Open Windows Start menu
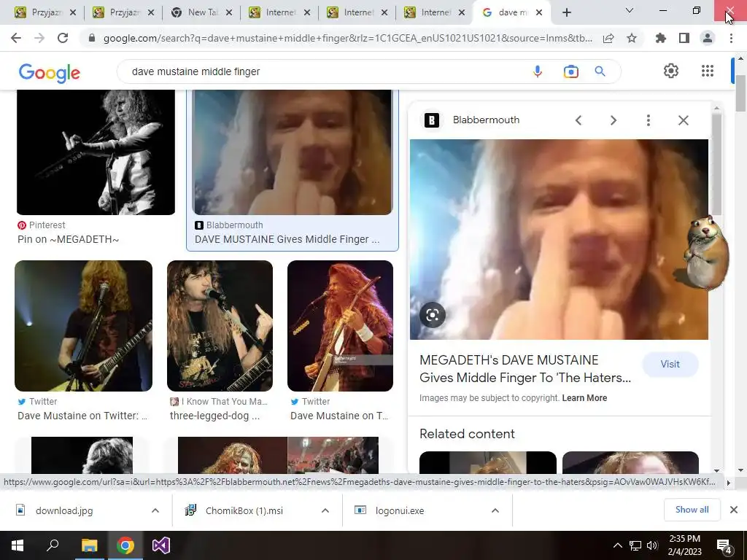This screenshot has width=747, height=560. pyautogui.click(x=18, y=545)
